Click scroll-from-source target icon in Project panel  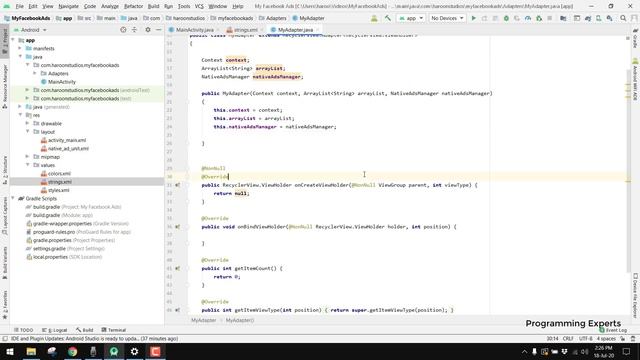[x=123, y=30]
